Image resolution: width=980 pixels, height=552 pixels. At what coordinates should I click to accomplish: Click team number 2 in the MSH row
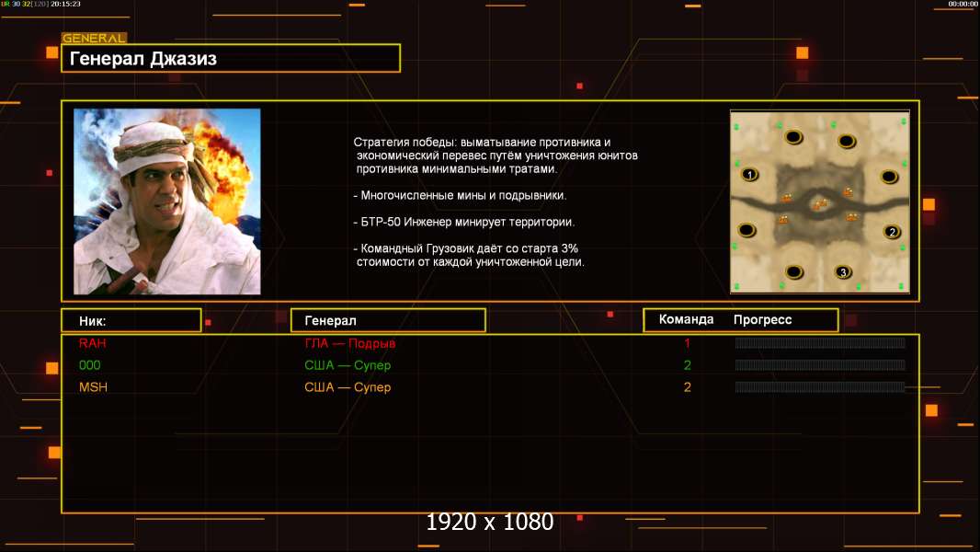pos(687,387)
